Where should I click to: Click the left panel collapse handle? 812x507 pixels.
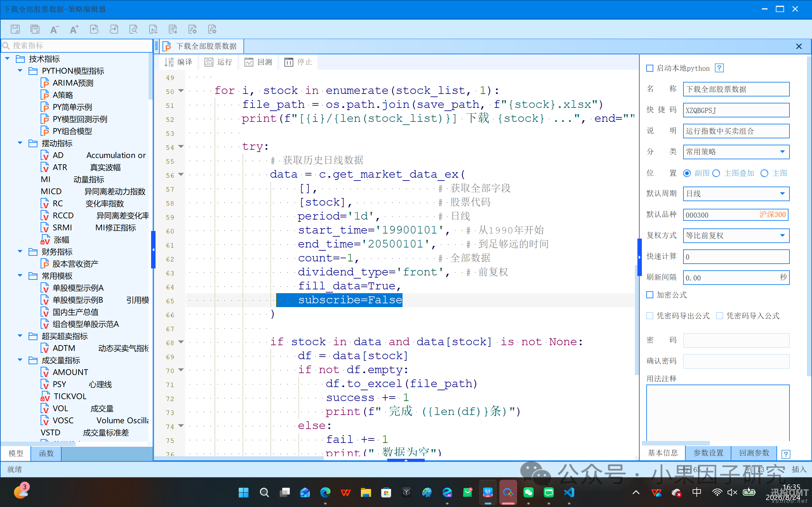pyautogui.click(x=153, y=249)
